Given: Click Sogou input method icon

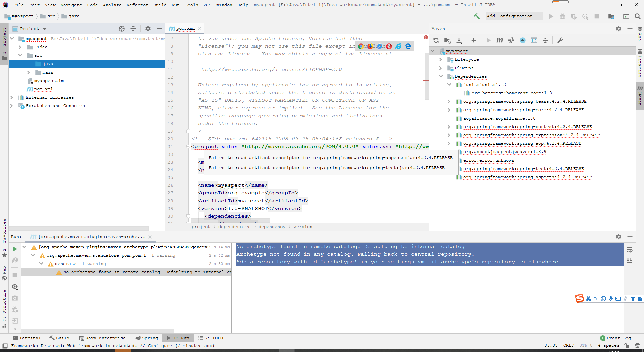Looking at the screenshot, I should click(x=580, y=299).
